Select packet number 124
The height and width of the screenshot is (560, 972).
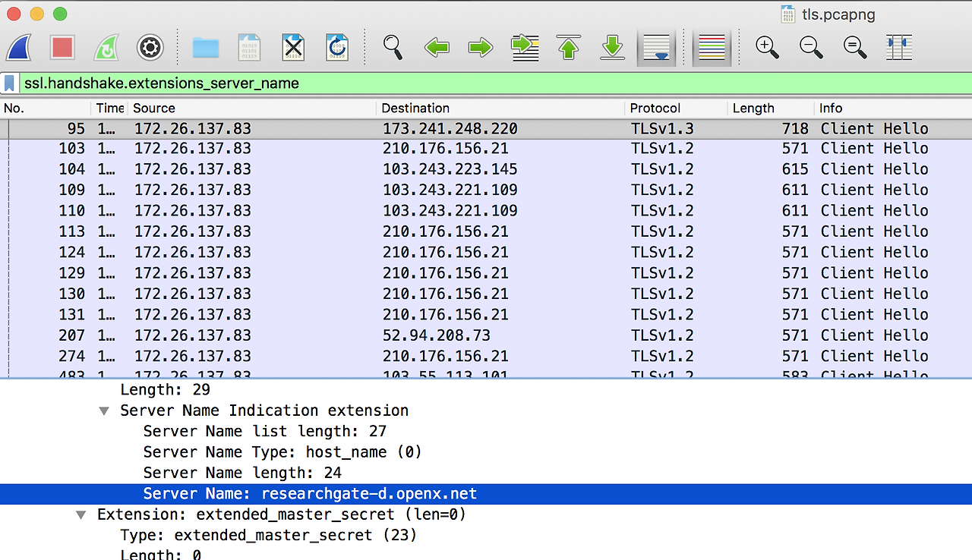486,253
